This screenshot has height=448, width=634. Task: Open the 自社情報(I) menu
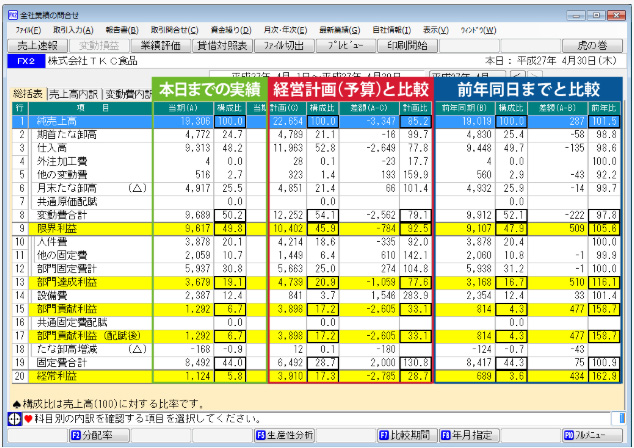[391, 30]
